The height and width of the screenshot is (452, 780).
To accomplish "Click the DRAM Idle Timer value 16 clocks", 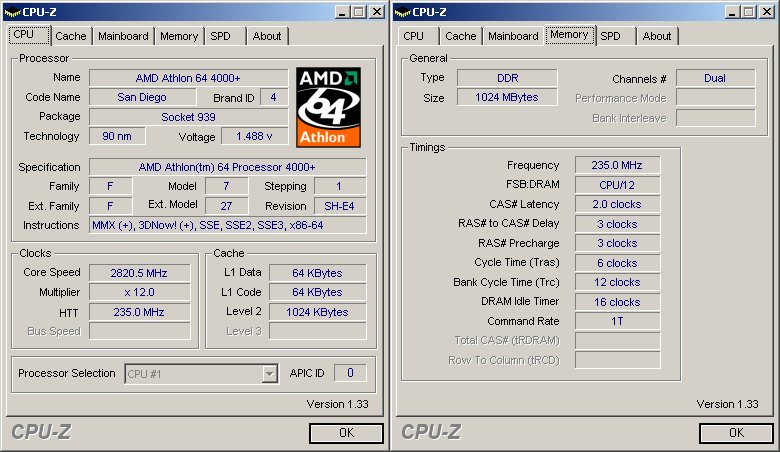I will pyautogui.click(x=617, y=302).
